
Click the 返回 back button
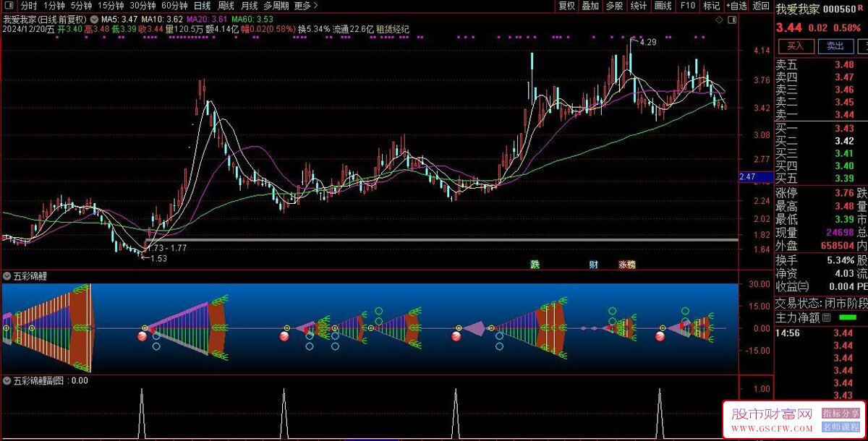(x=761, y=6)
